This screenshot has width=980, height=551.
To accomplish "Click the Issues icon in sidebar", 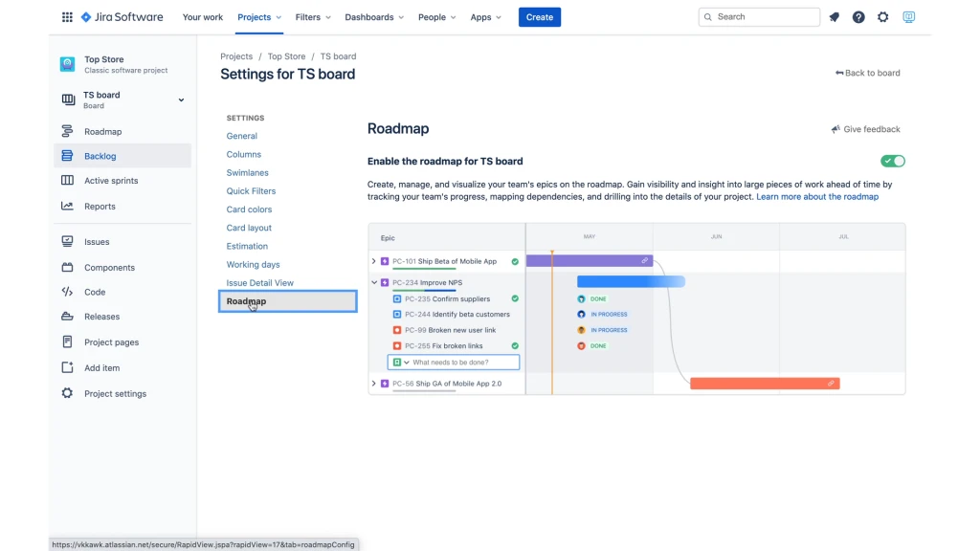I will (67, 241).
